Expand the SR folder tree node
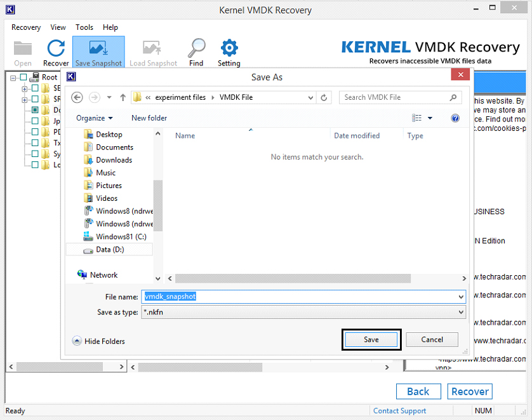 pyautogui.click(x=24, y=100)
